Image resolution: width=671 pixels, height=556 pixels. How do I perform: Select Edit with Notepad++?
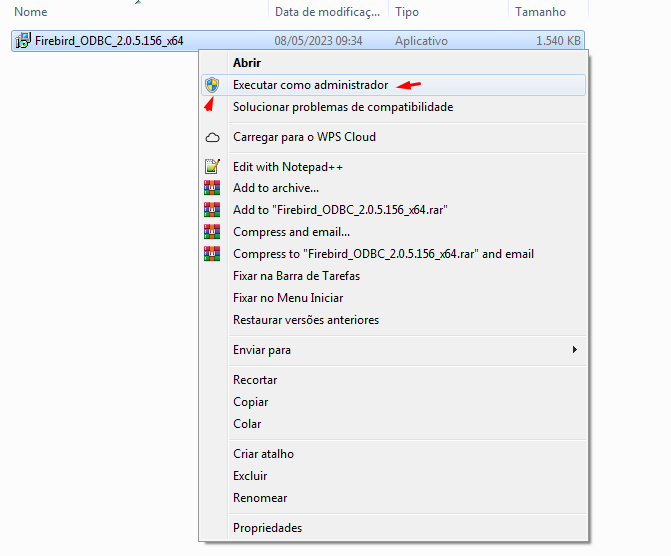(x=393, y=167)
